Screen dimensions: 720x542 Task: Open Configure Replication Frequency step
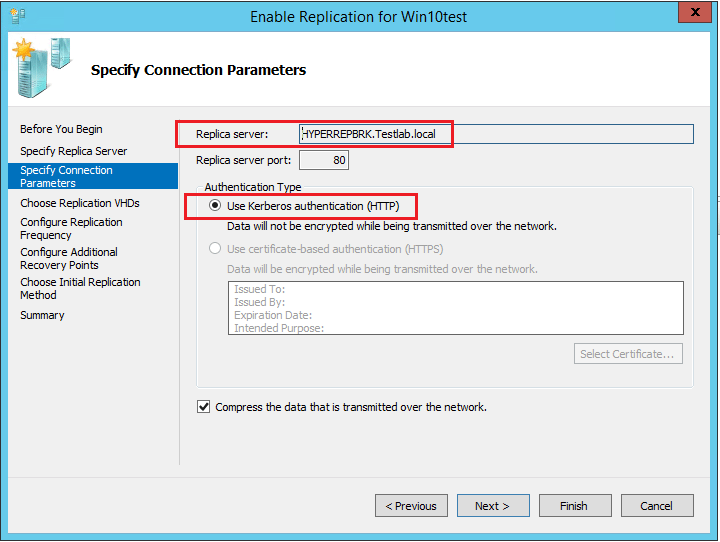pos(71,228)
